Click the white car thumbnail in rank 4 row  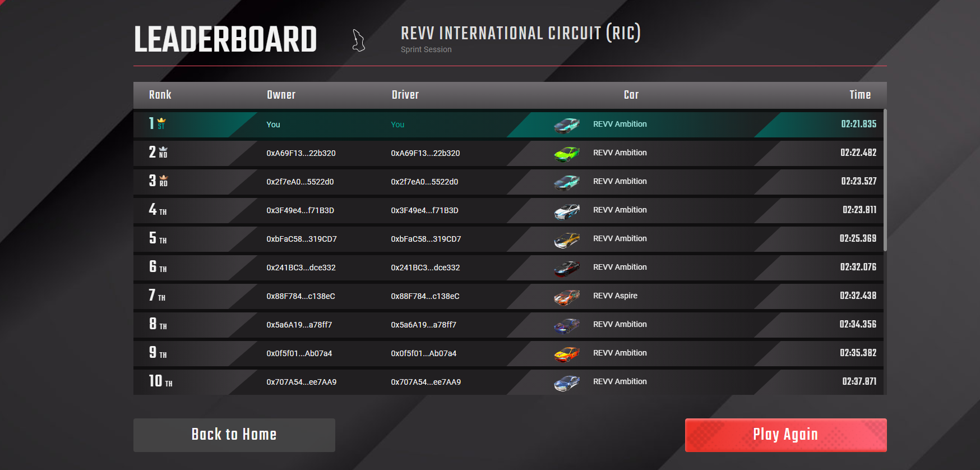pyautogui.click(x=567, y=210)
